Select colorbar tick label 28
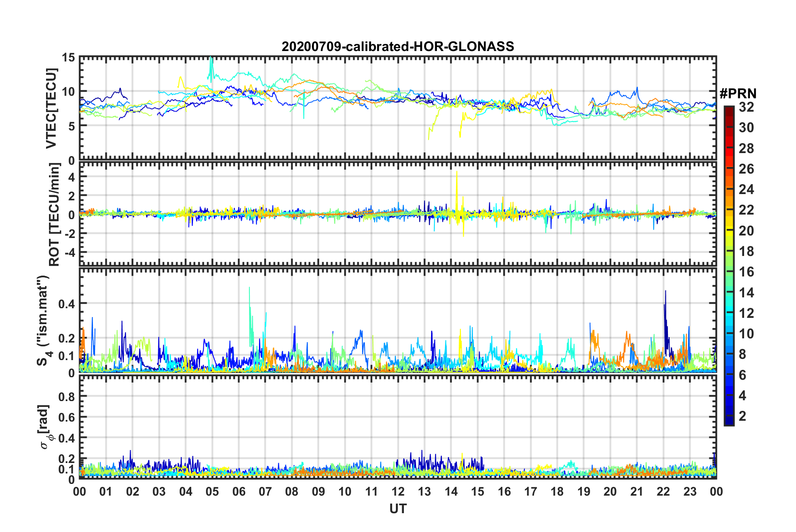Screen dimensions: 796x532 [x=746, y=148]
